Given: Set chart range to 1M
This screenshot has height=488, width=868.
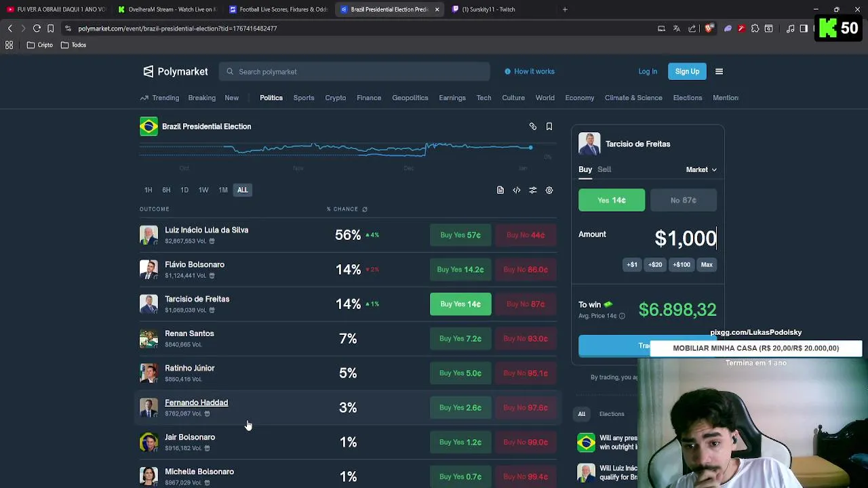Looking at the screenshot, I should pos(223,190).
